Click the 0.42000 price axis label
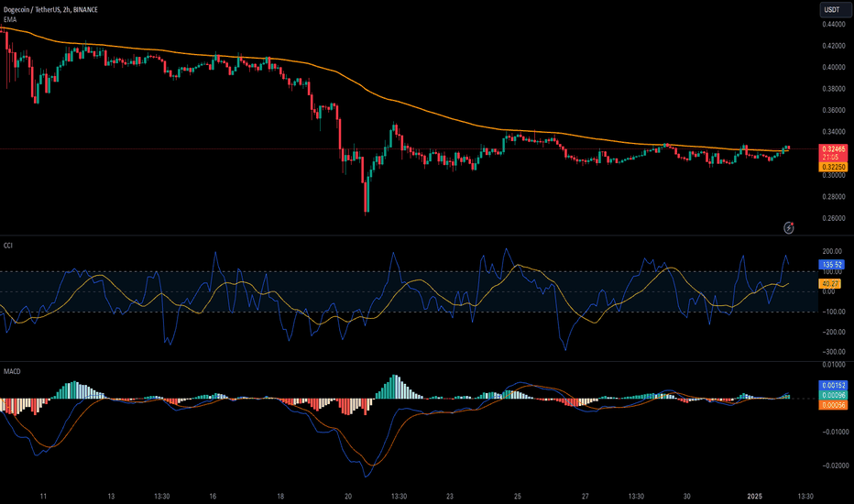Image resolution: width=854 pixels, height=504 pixels. [x=834, y=46]
